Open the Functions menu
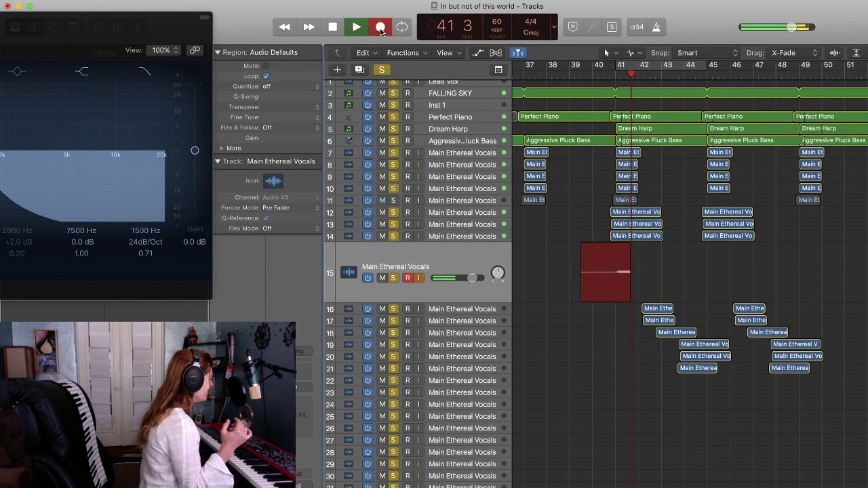This screenshot has height=488, width=868. 407,53
